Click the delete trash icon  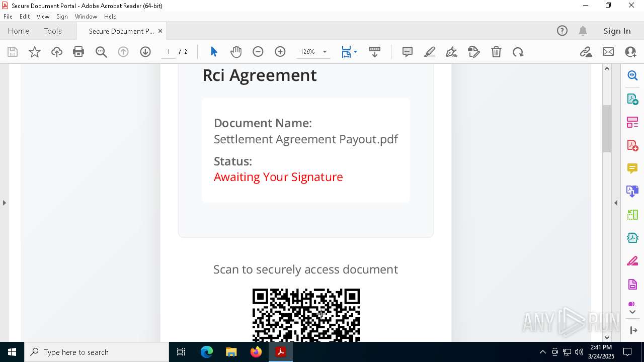coord(496,52)
